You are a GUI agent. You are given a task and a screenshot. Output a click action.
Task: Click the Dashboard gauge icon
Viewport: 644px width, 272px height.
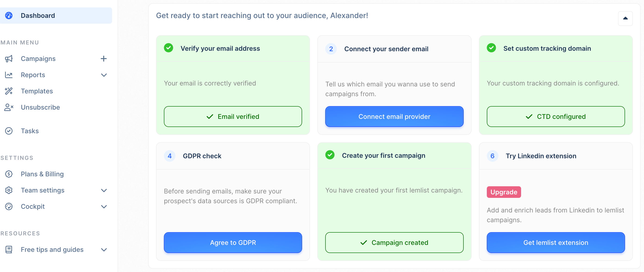coord(9,16)
